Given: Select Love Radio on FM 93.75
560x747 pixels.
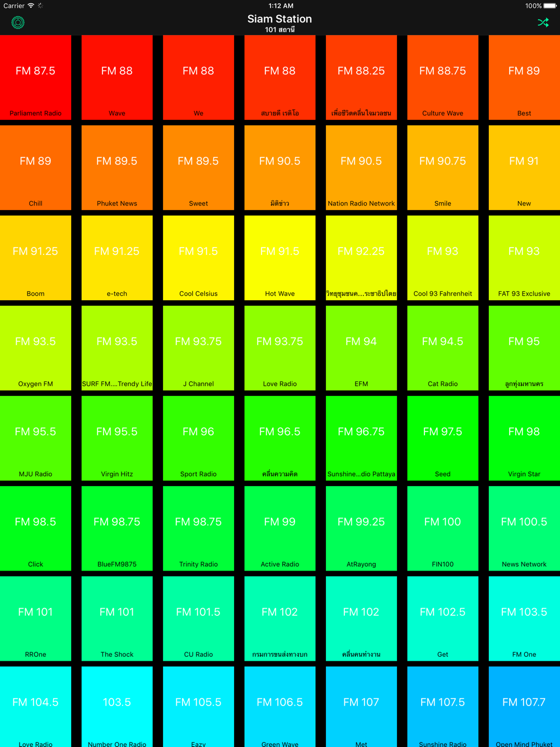Looking at the screenshot, I should pyautogui.click(x=280, y=348).
